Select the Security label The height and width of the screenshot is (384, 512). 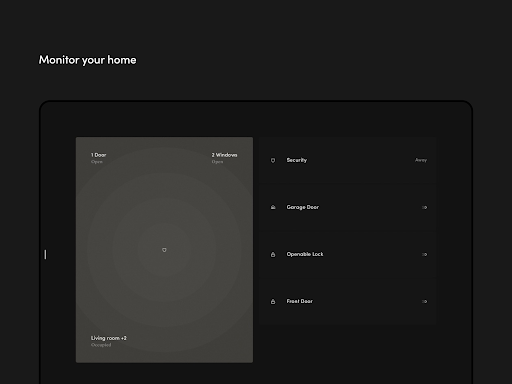tap(297, 160)
